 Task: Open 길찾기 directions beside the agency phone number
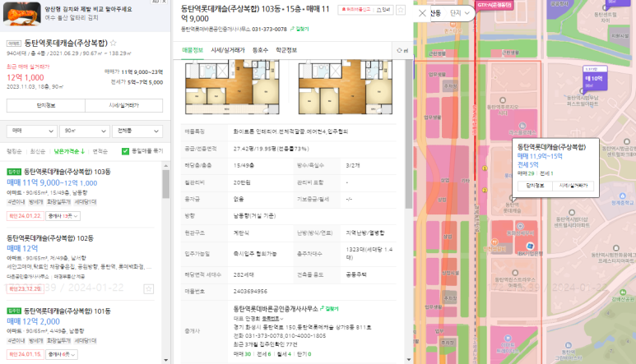pyautogui.click(x=299, y=29)
